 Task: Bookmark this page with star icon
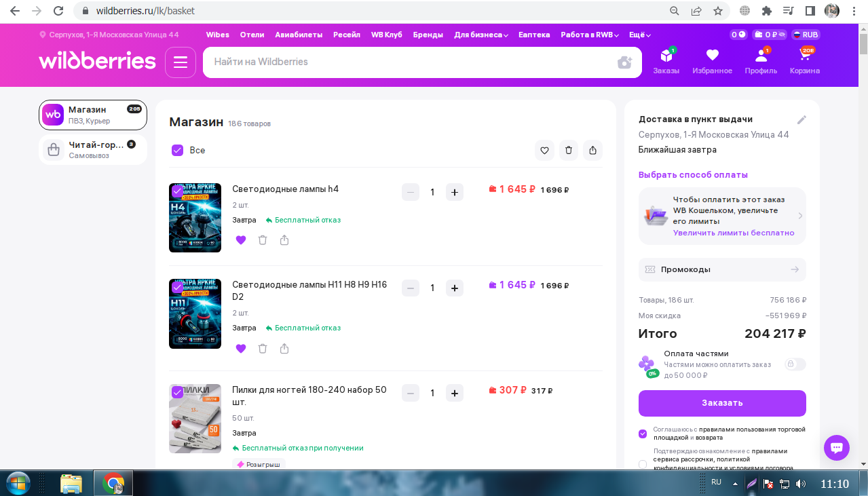pyautogui.click(x=717, y=11)
